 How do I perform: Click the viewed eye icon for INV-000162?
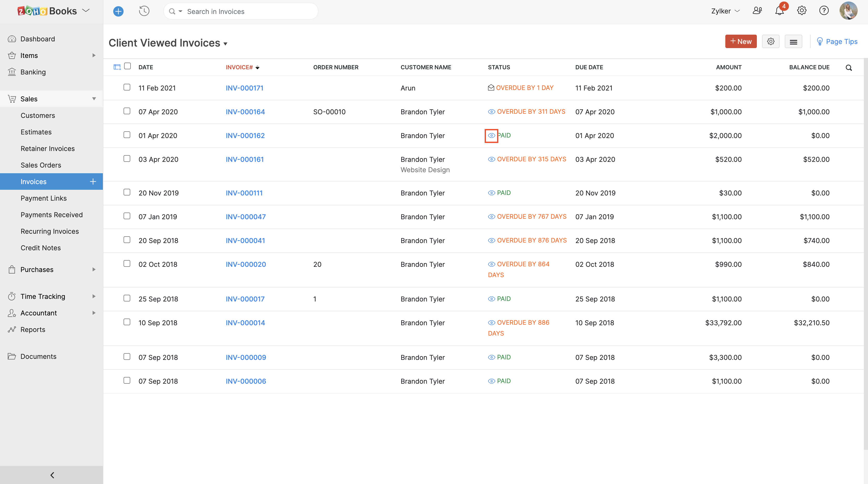click(491, 135)
